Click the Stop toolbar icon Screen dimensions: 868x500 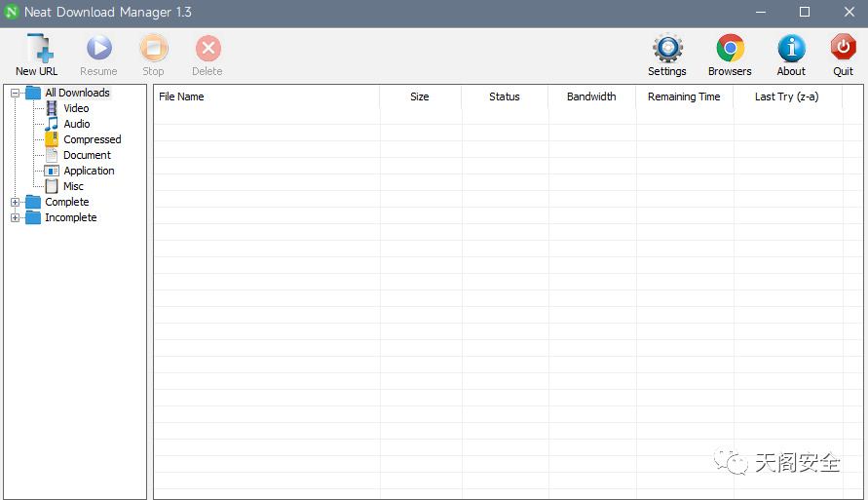coord(153,48)
